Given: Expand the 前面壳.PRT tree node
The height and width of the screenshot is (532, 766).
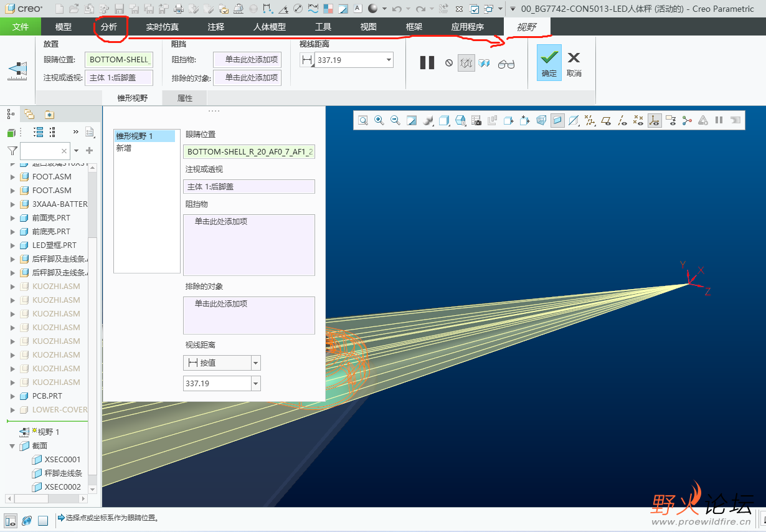Looking at the screenshot, I should point(12,217).
